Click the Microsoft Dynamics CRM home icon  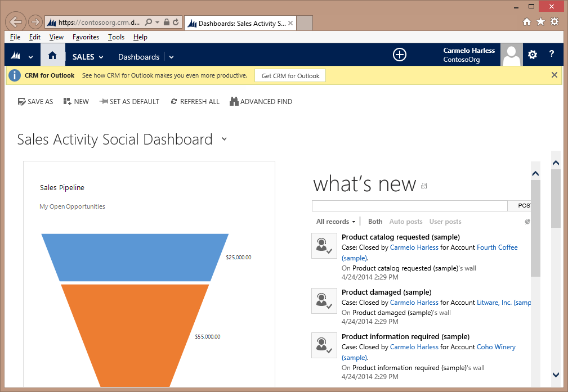click(52, 55)
